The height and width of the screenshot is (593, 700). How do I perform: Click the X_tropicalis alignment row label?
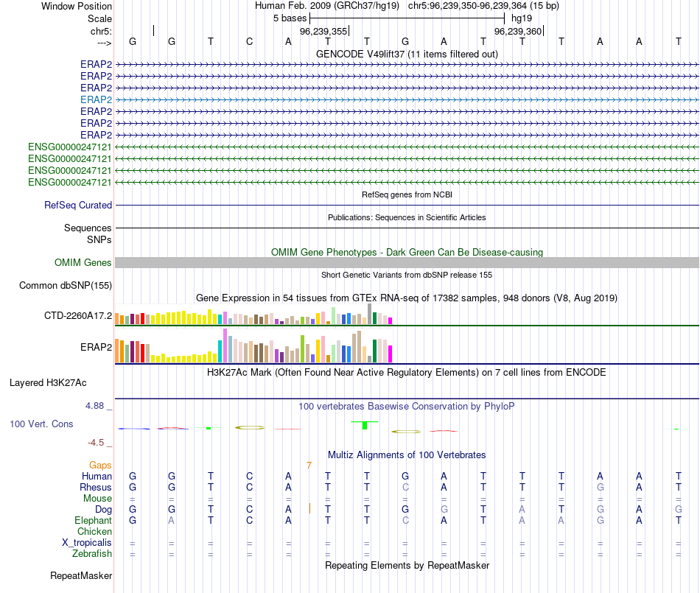(x=87, y=543)
